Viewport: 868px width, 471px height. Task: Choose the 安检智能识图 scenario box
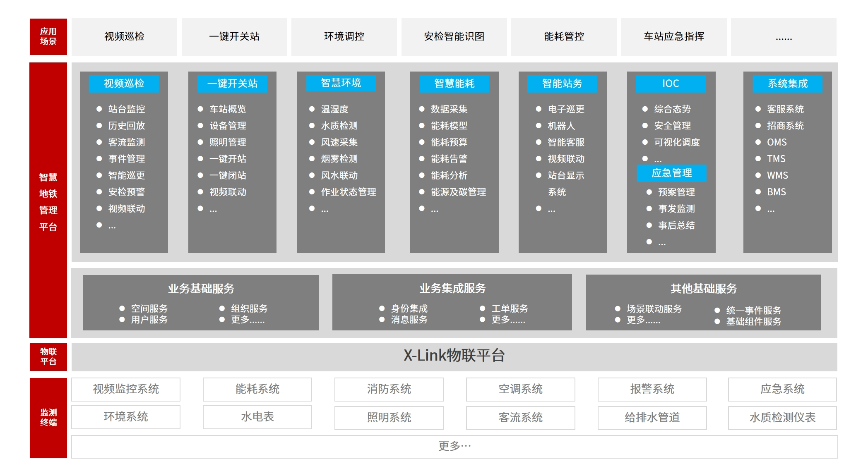pos(454,37)
